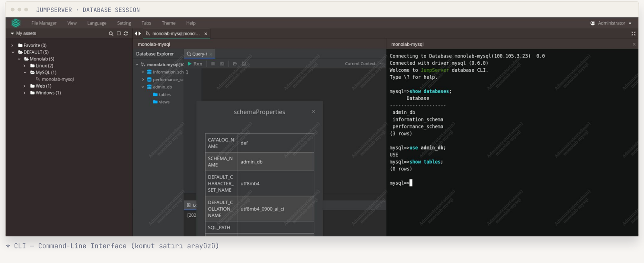
Task: Click the Linux folder icon
Action: [x=32, y=66]
